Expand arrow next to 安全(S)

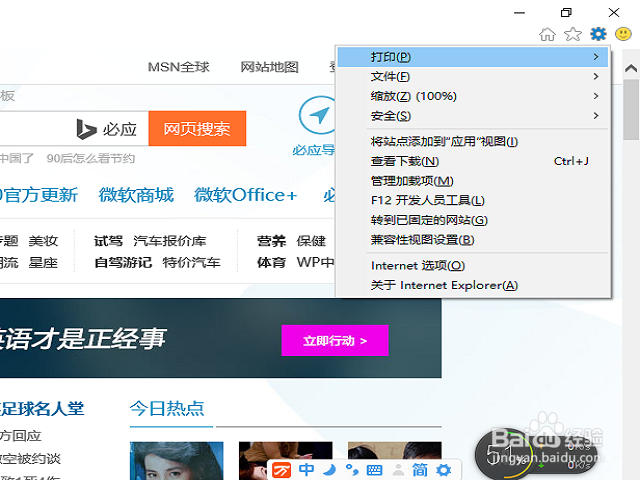coord(596,116)
